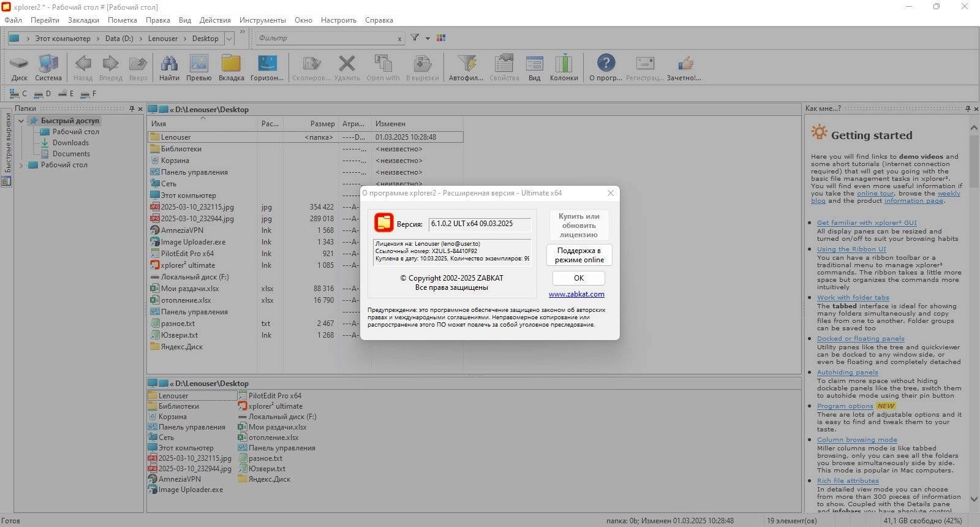The width and height of the screenshot is (980, 527).
Task: Click the Купить или обновить лицензию button
Action: [x=579, y=226]
